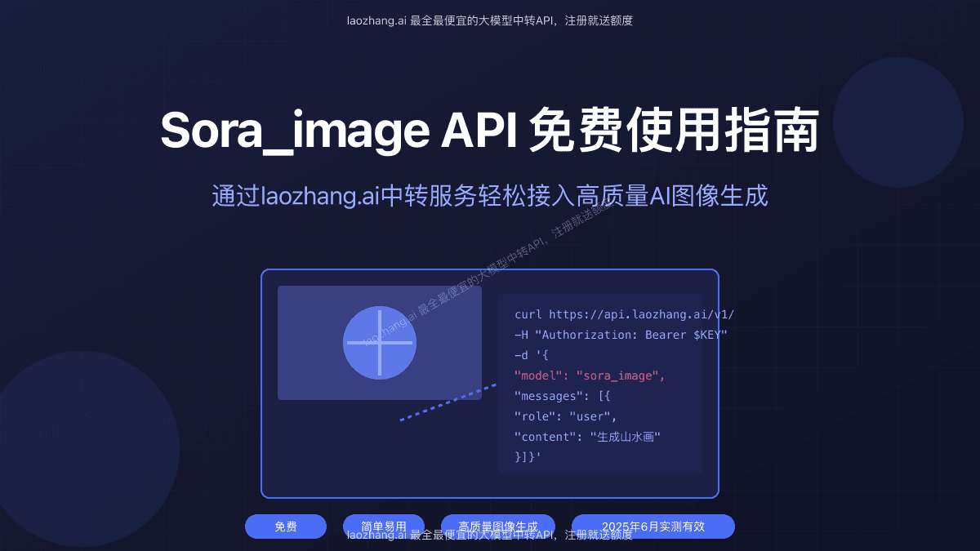Click the closing }]}' code line
This screenshot has width=980, height=551.
(x=528, y=457)
